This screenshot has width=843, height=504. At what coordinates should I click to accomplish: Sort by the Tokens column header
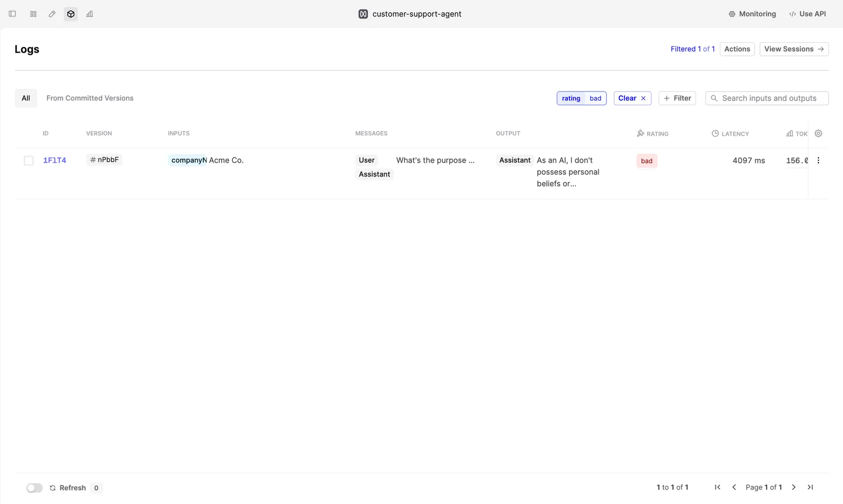click(x=797, y=134)
